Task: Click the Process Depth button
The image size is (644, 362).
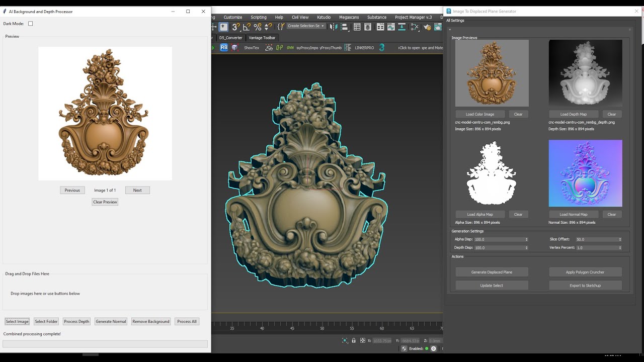Action: (76, 321)
